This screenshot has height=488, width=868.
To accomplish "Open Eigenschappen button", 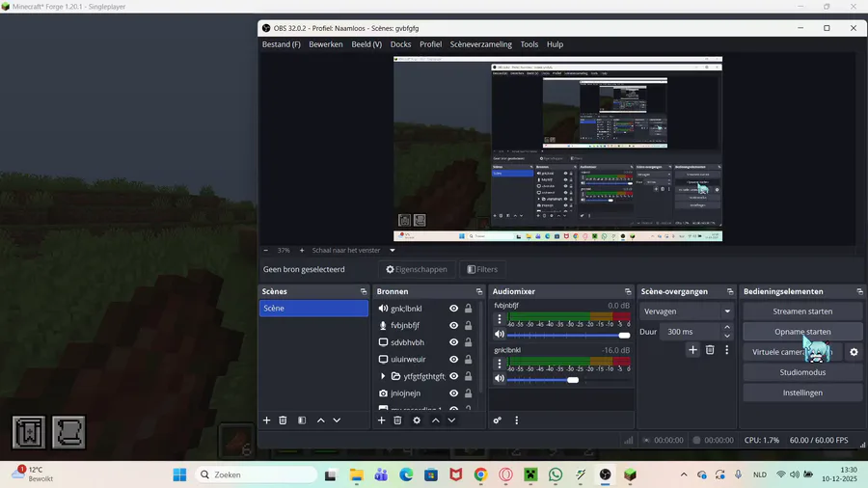I will click(x=417, y=269).
